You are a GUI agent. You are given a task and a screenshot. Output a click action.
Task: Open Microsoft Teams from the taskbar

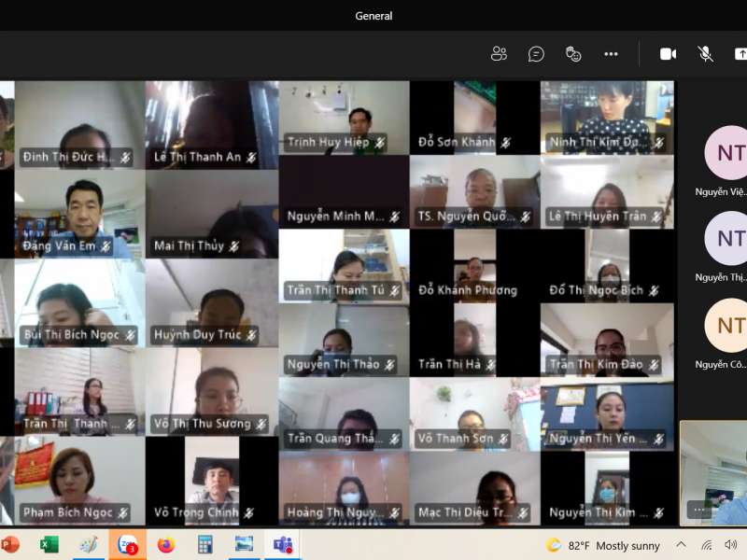point(282,544)
